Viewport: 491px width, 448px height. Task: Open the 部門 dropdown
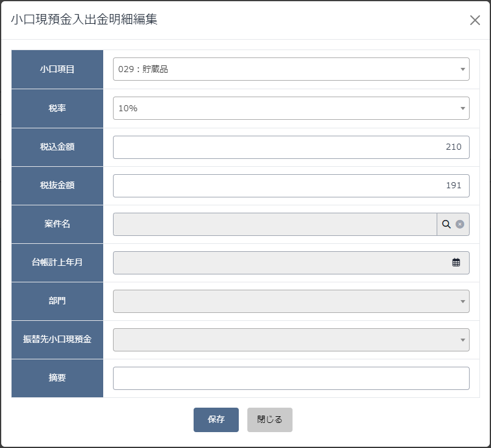pos(291,301)
